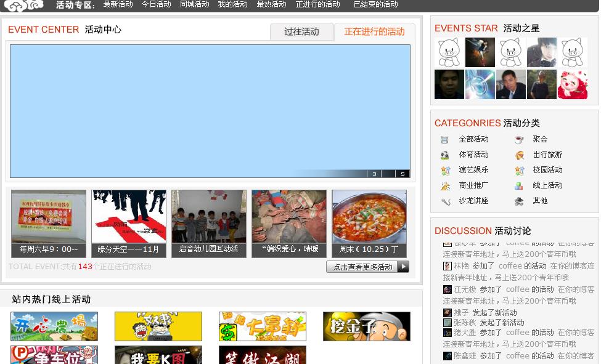601x364 pixels.
Task: Click the 其他 category icon
Action: [519, 201]
